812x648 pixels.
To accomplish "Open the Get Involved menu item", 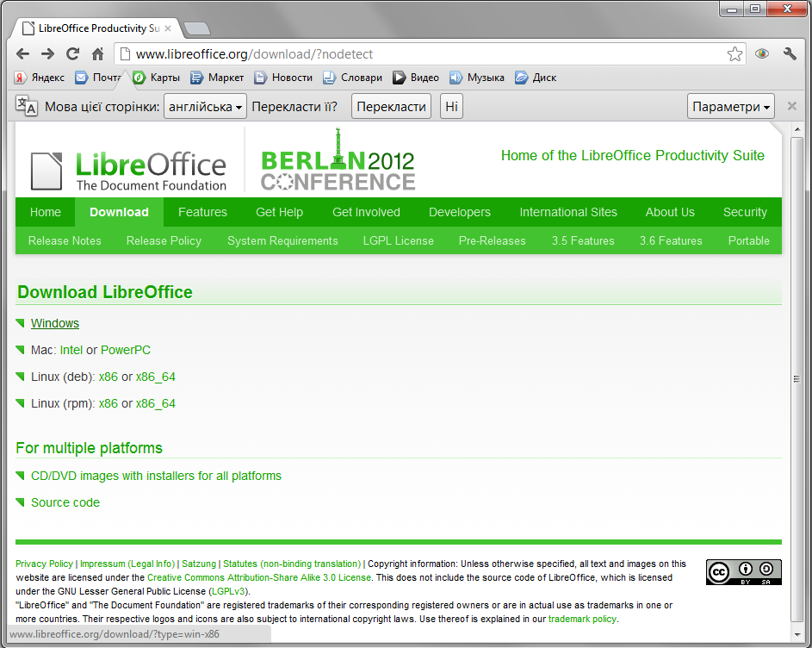I will point(366,212).
